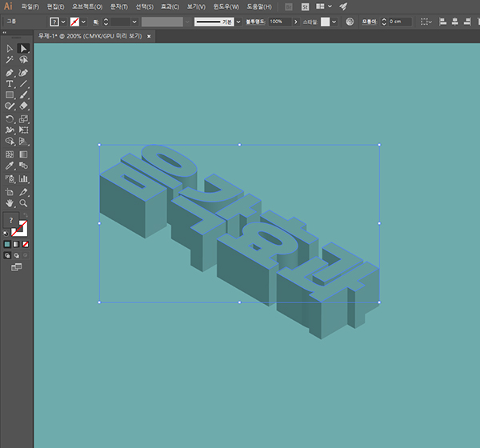Pick the Shaper tool
The width and height of the screenshot is (480, 448).
tap(10, 106)
